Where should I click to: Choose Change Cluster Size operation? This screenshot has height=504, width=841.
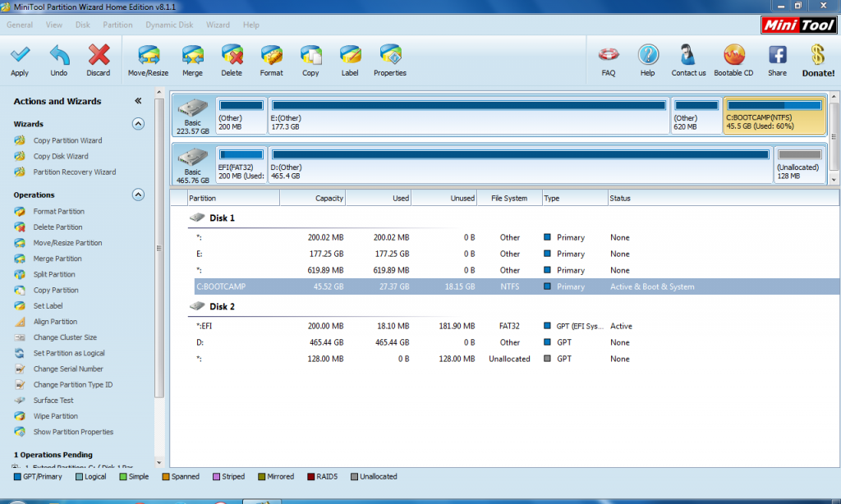pyautogui.click(x=65, y=337)
